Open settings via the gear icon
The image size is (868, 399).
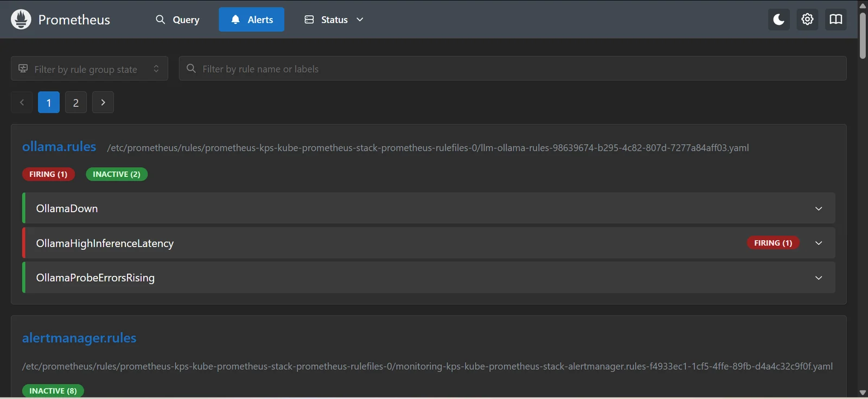[807, 20]
